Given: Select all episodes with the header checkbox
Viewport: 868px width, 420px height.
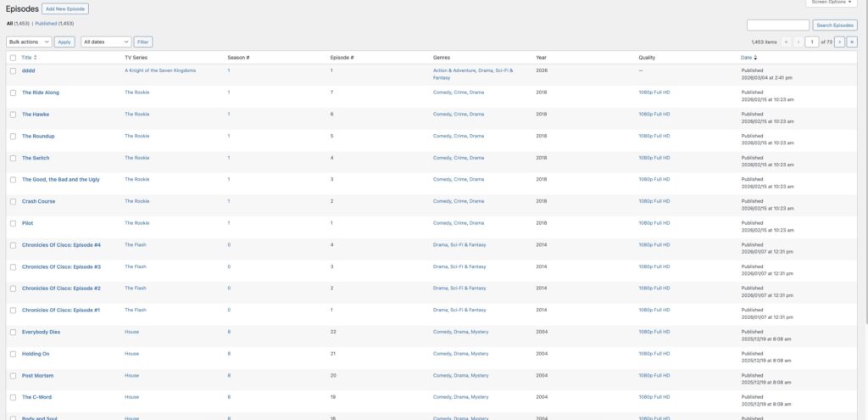Looking at the screenshot, I should tap(13, 57).
